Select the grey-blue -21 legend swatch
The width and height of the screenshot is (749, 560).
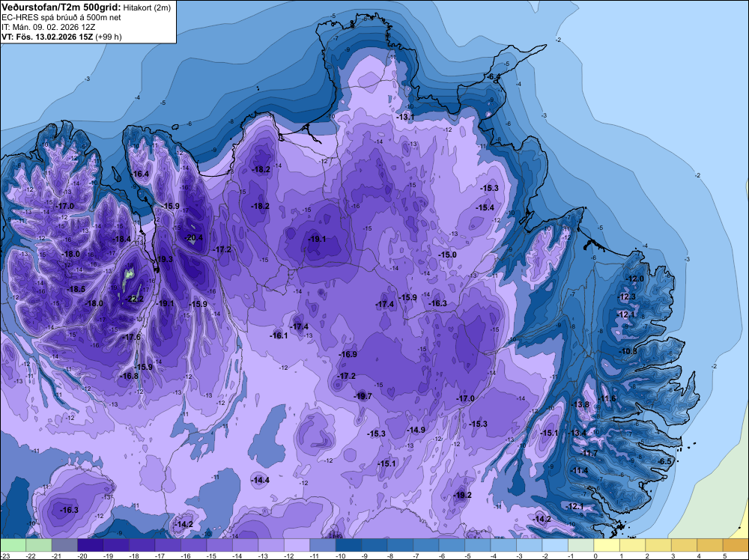[64, 545]
